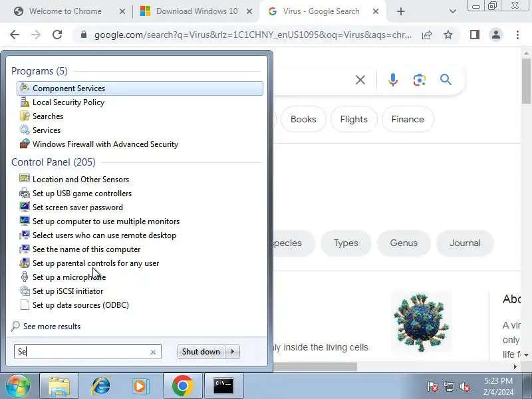Open the Chrome side panel
The width and height of the screenshot is (532, 399).
(475, 35)
